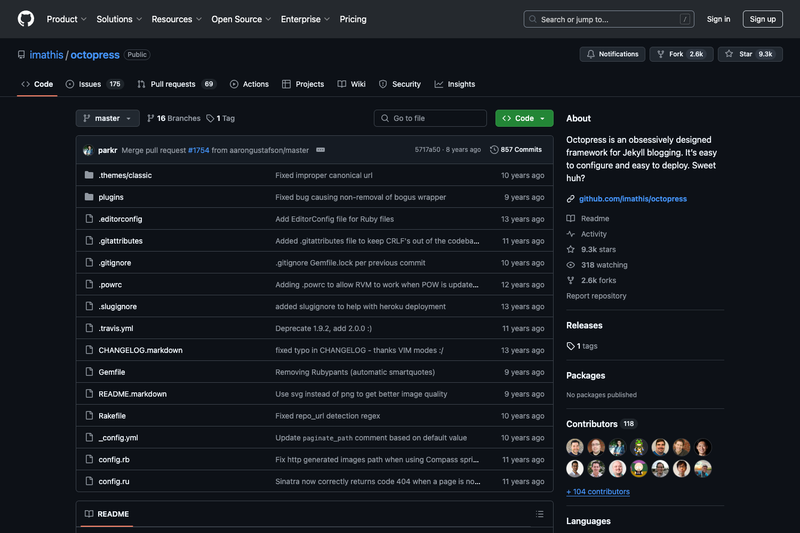Open the master branch dropdown
Viewport: 800px width, 533px height.
click(108, 118)
